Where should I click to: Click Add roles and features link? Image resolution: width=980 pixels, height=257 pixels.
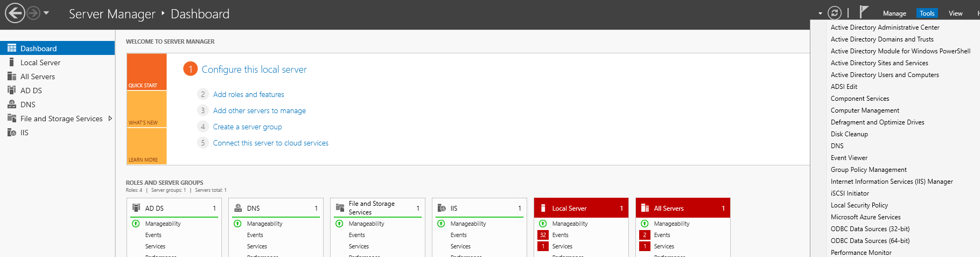click(248, 94)
